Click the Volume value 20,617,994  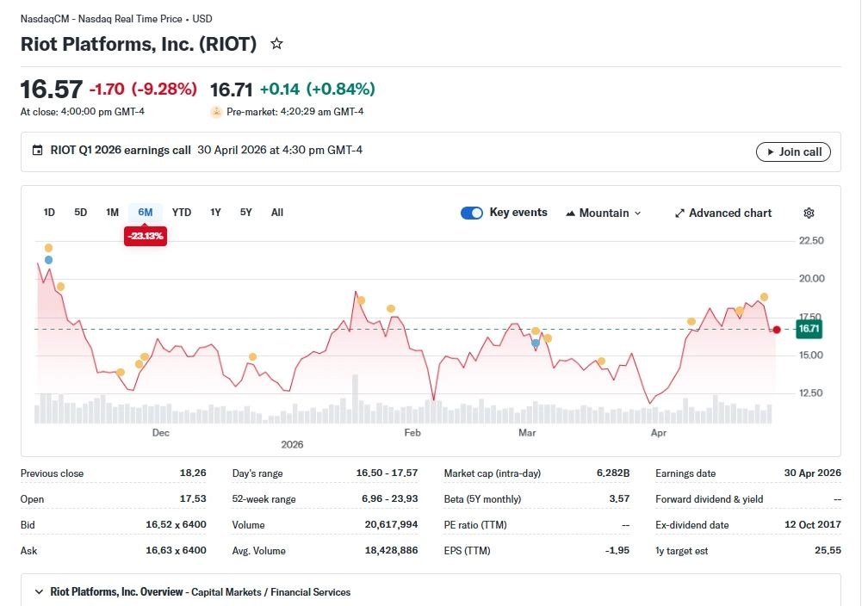[391, 524]
